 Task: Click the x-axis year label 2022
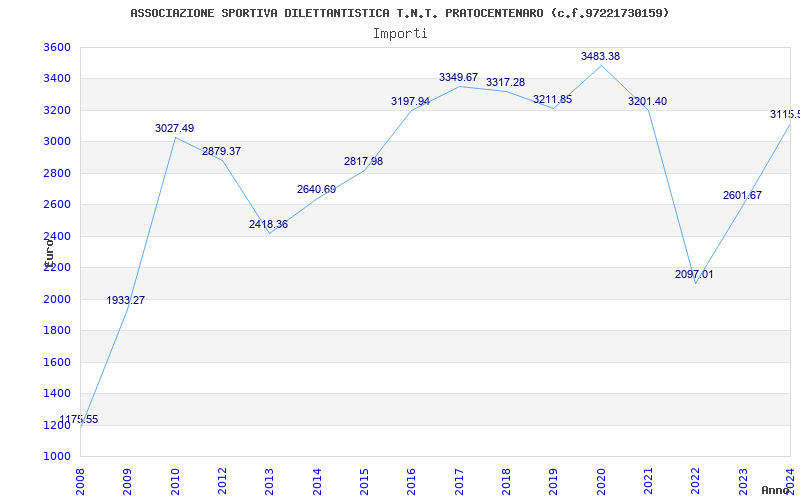696,482
